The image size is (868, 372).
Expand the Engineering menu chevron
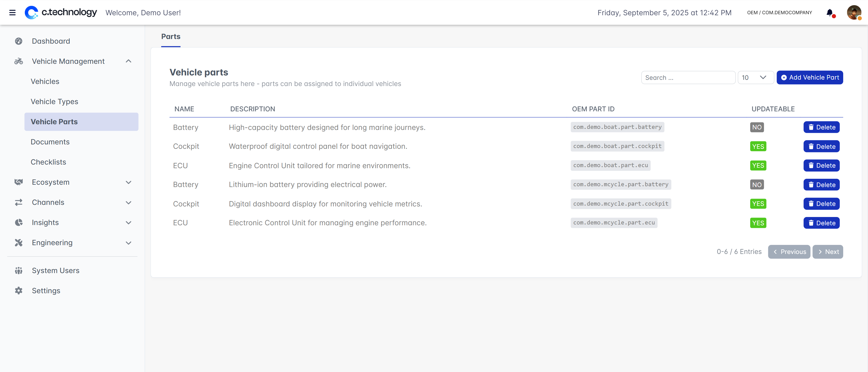point(128,243)
